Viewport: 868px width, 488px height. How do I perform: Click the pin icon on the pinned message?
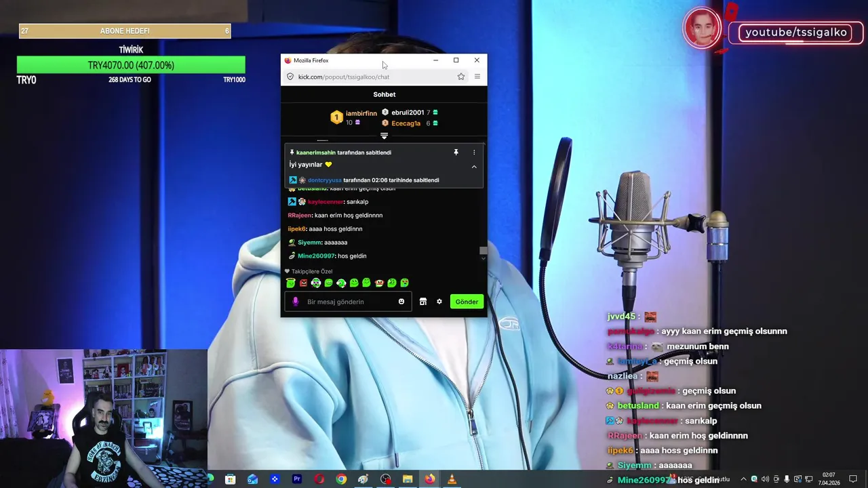coord(456,152)
